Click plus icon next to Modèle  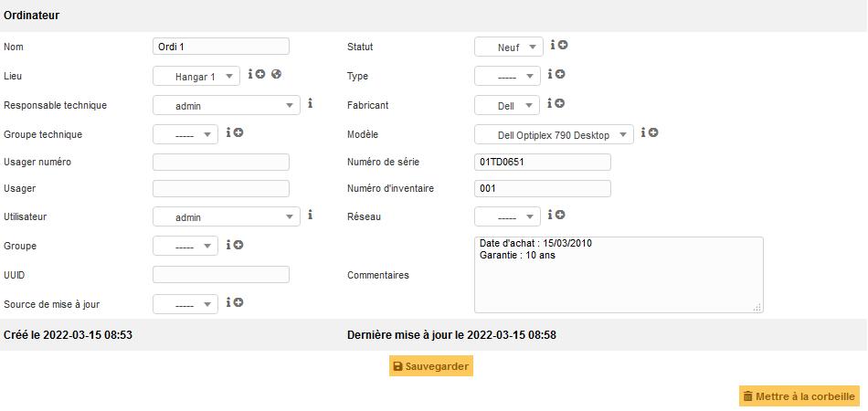pyautogui.click(x=653, y=133)
